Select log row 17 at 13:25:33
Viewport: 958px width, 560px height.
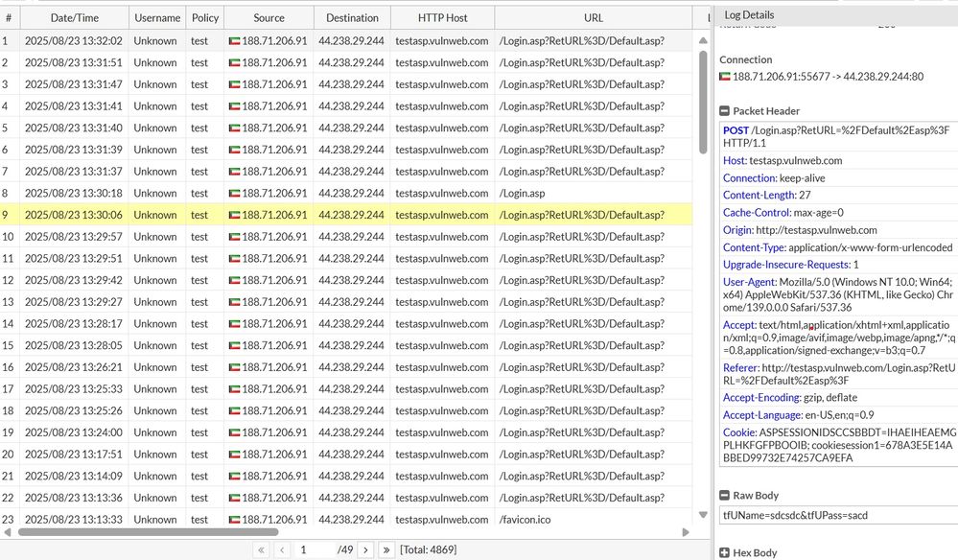point(346,389)
